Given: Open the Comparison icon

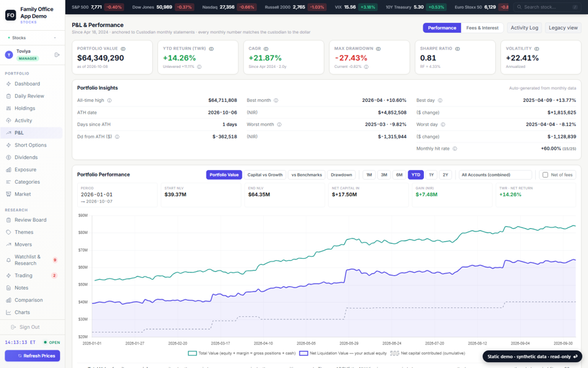Looking at the screenshot, I should tap(8, 300).
